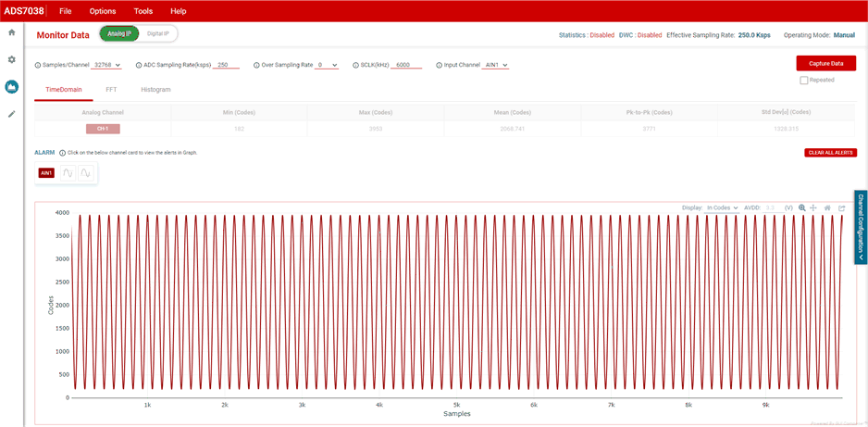The width and height of the screenshot is (868, 427).
Task: Switch to the FFT tab
Action: tap(111, 90)
